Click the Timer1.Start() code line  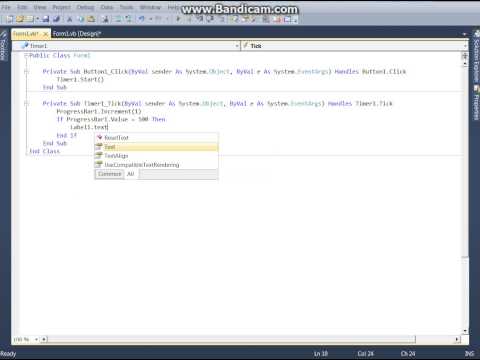click(80, 79)
